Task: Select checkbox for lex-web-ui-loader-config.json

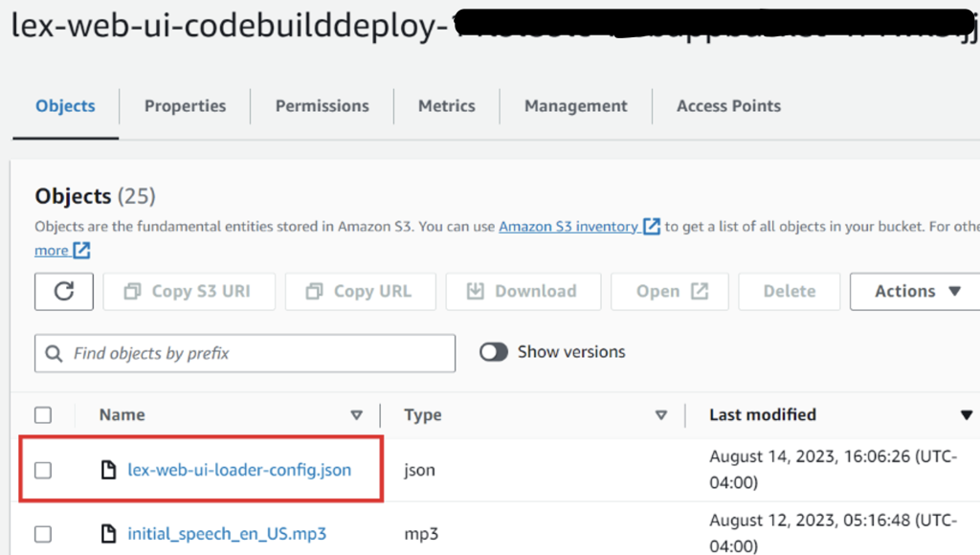Action: (43, 470)
